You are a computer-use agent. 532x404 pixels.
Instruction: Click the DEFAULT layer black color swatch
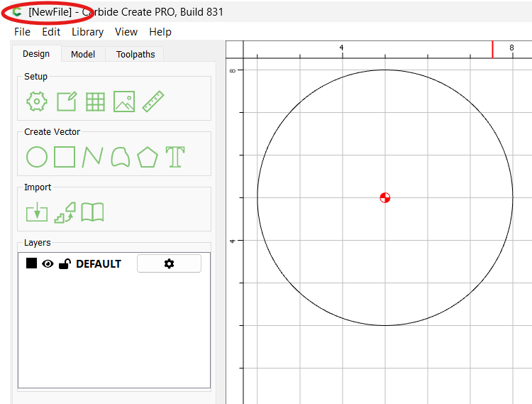tap(31, 263)
